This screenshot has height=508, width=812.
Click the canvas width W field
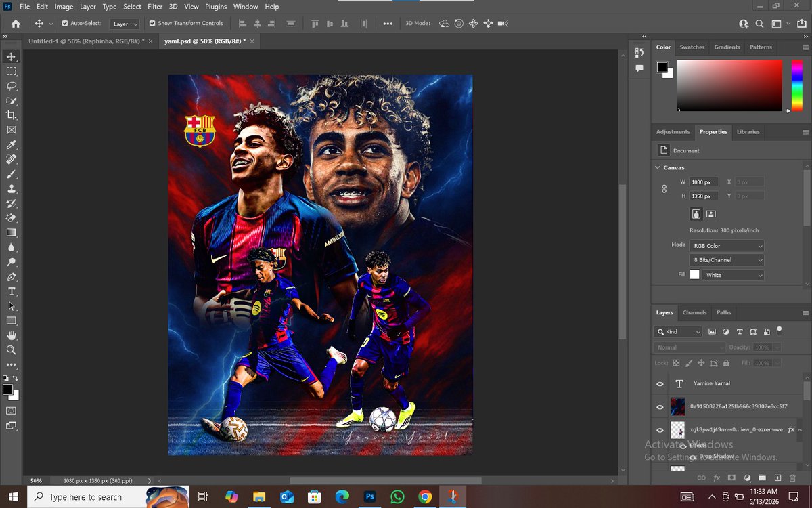coord(704,182)
